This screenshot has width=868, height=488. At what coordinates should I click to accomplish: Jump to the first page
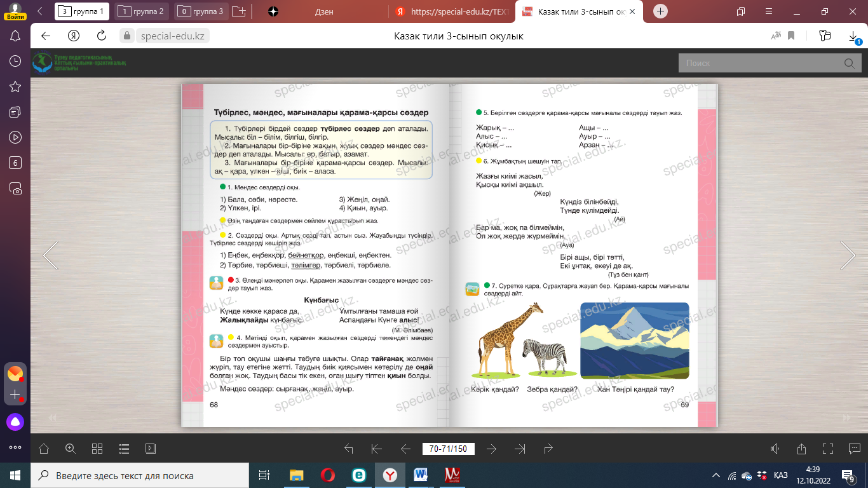click(x=377, y=449)
